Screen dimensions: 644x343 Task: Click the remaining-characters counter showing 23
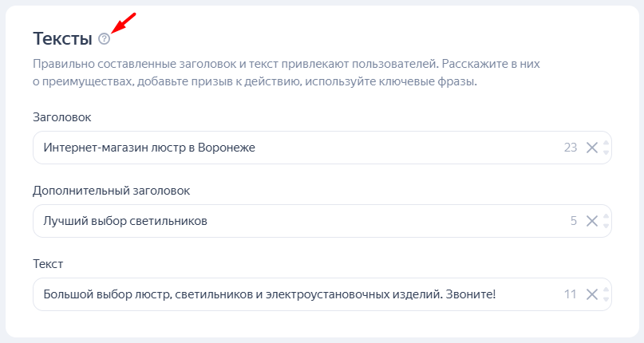[x=571, y=148]
